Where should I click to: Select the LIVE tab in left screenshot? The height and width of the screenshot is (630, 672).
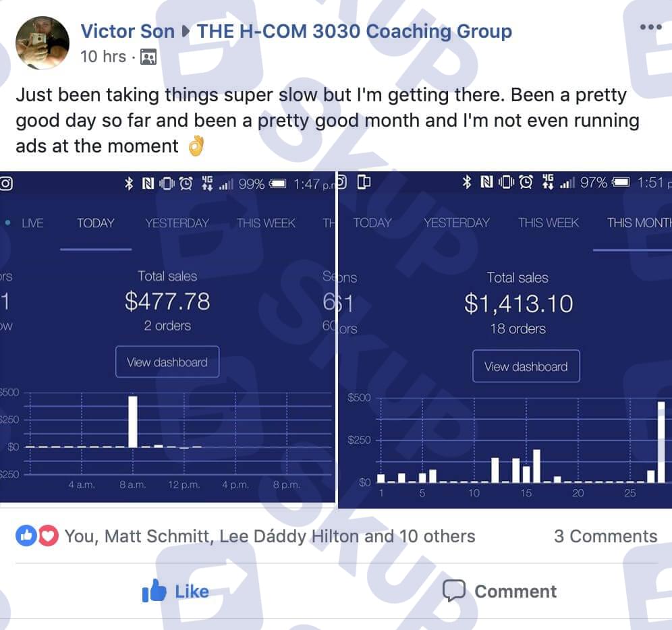(32, 223)
